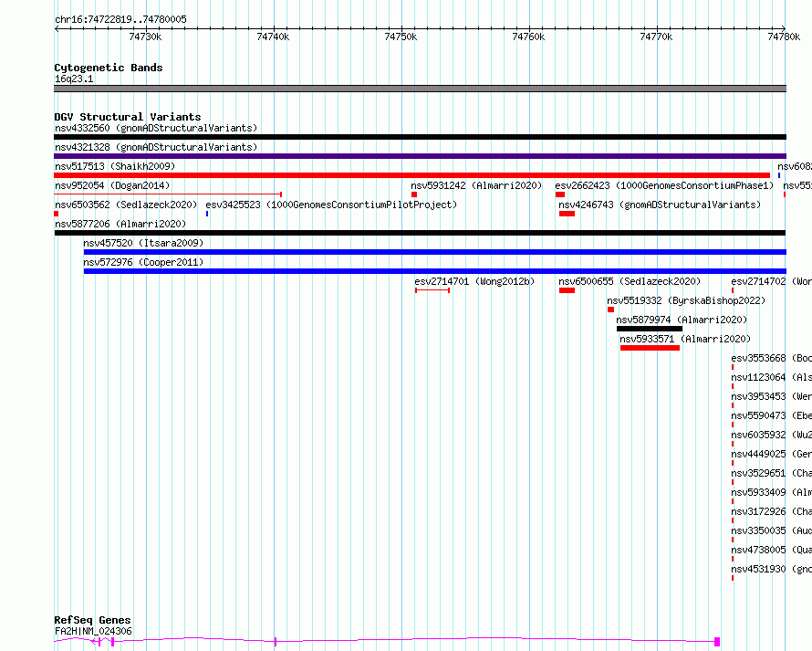Screen dimensions: 812x651
Task: Click the 74760k ruler tick label
Action: point(529,37)
